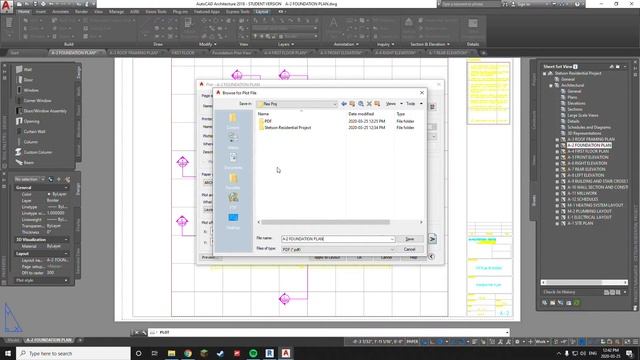Image resolution: width=640 pixels, height=360 pixels.
Task: Click the horizontal scrollbar in file list
Action: (326, 222)
